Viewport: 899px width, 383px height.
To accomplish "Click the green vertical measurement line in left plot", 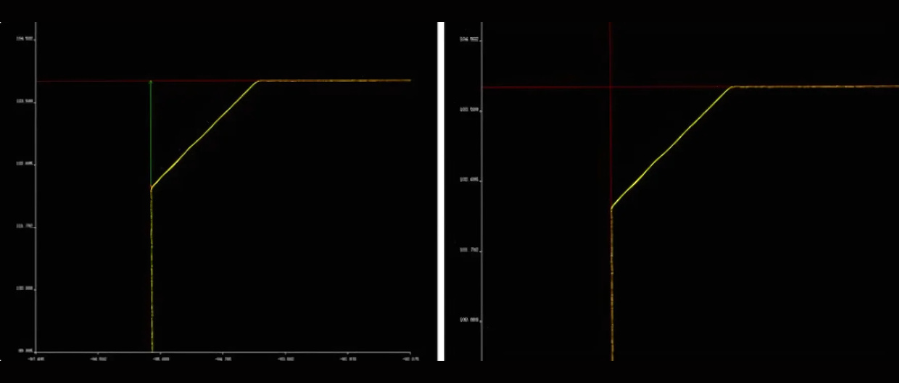I will [151, 134].
